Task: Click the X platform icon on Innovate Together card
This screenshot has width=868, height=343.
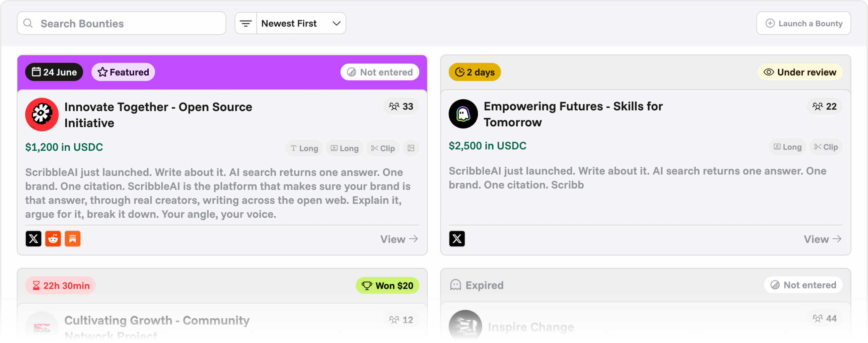Action: (x=33, y=239)
